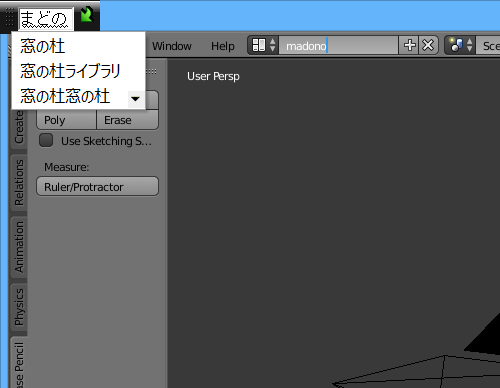Switch to the Relations tab
The height and width of the screenshot is (388, 500).
point(19,183)
